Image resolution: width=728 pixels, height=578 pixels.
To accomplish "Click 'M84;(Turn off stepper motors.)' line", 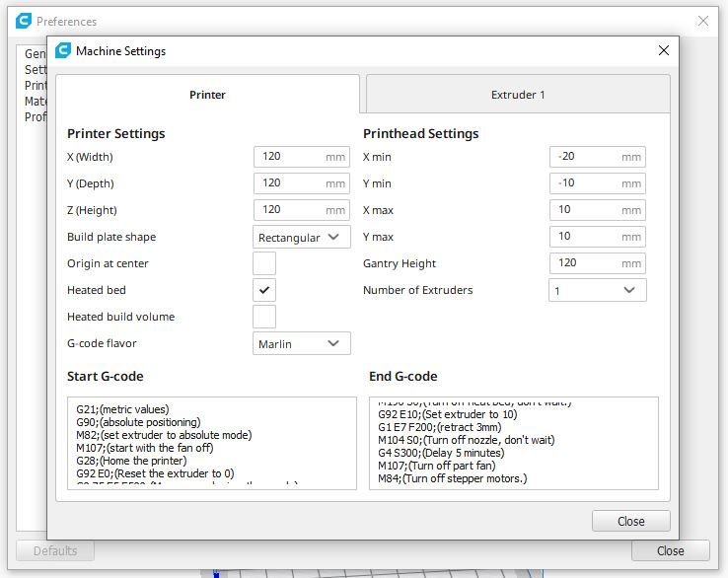I will tap(452, 478).
